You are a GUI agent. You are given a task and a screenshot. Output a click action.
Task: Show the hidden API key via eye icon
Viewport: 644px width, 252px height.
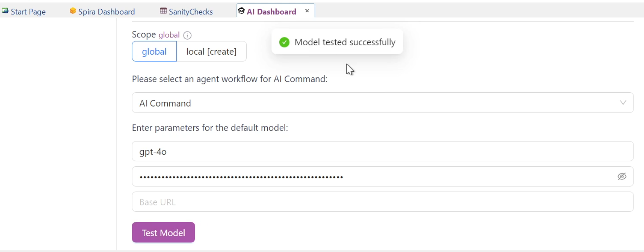coord(622,176)
